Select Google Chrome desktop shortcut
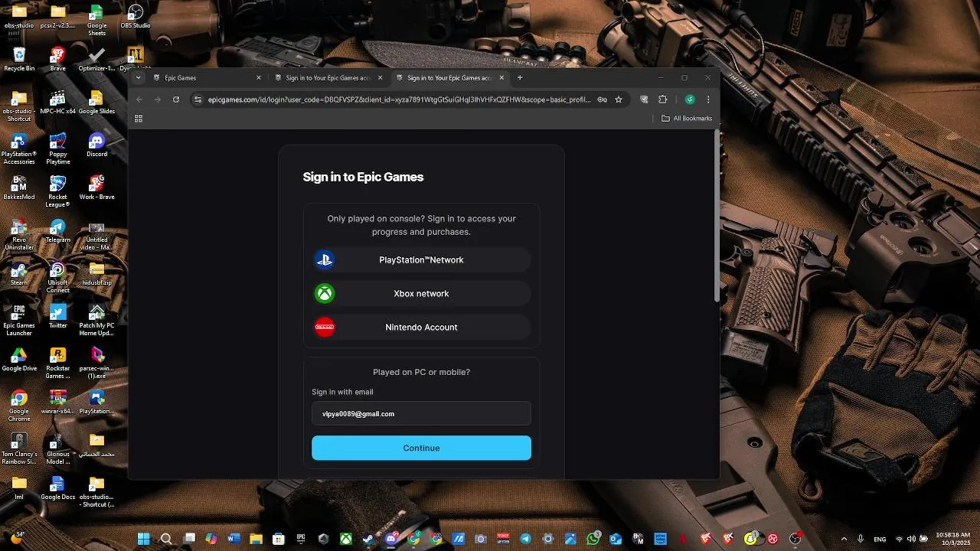Viewport: 980px width, 551px height. [19, 406]
